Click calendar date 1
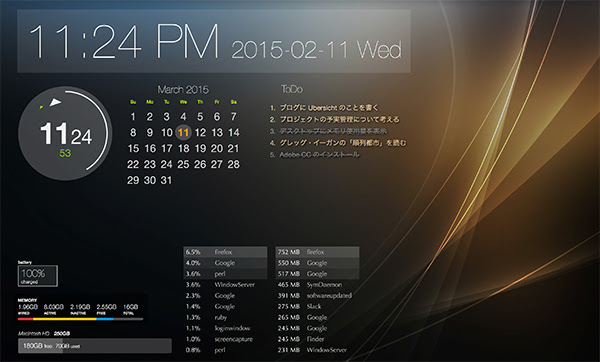The width and height of the screenshot is (600, 362). [x=133, y=116]
